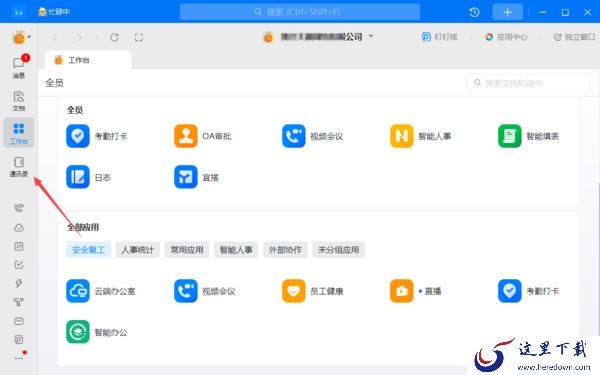Go to 消息 messages in sidebar
Viewport: 600px width, 375px height.
point(19,67)
